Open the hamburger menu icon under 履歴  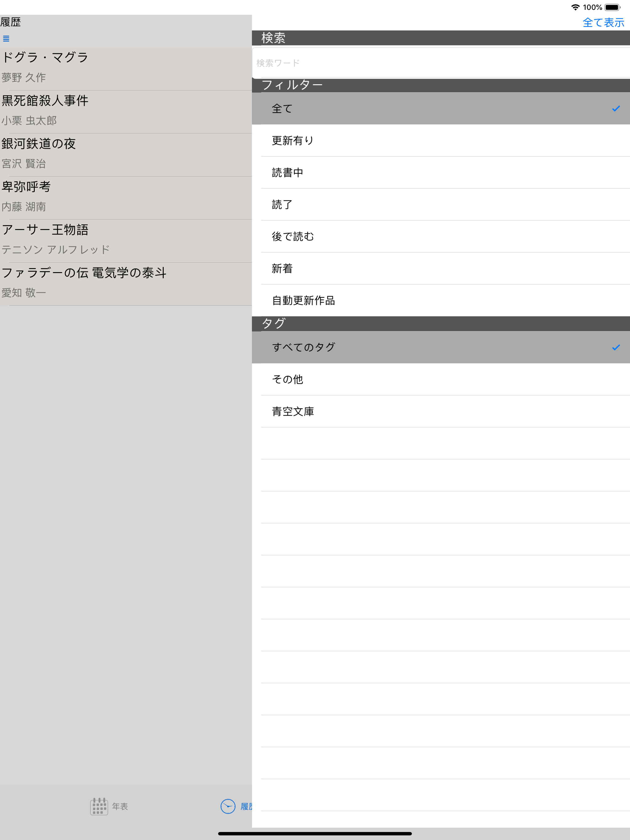coord(6,38)
